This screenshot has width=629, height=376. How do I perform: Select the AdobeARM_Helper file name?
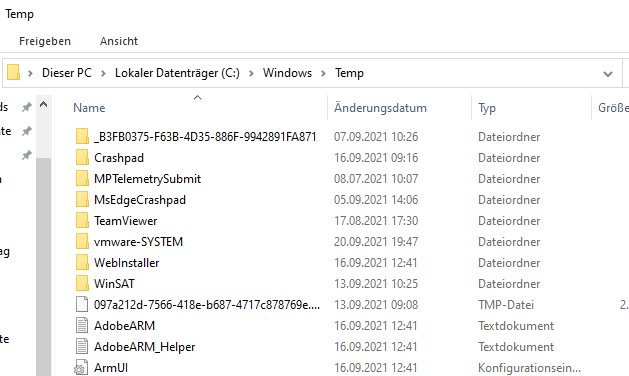144,347
